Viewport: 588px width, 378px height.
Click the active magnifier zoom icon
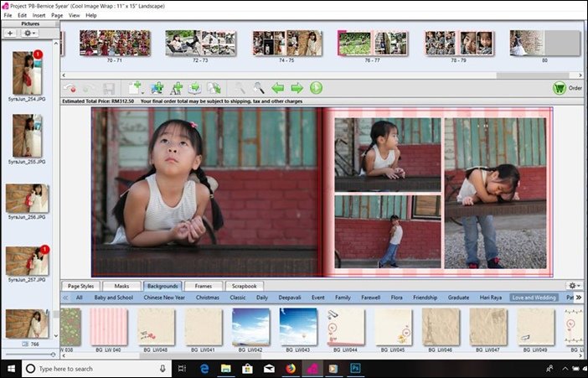click(259, 88)
